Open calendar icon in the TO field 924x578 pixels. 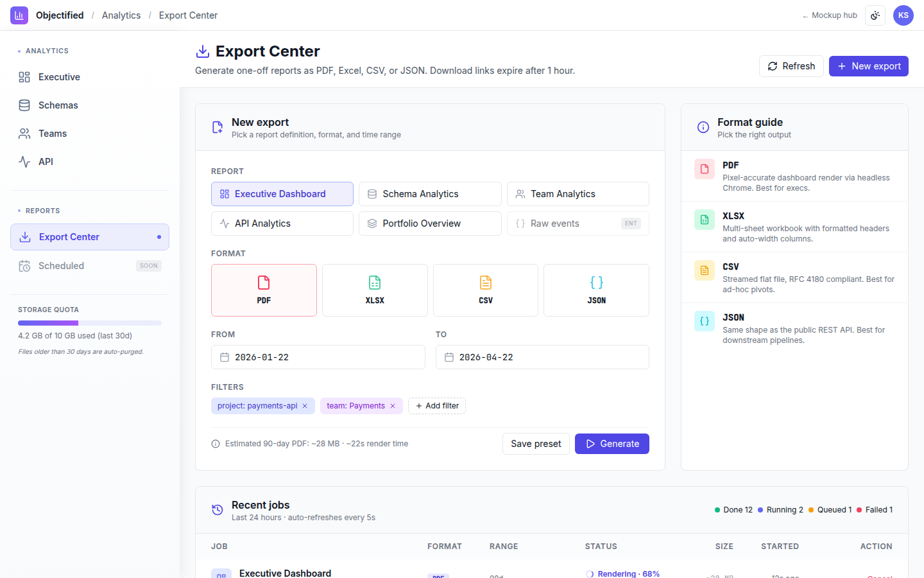449,357
